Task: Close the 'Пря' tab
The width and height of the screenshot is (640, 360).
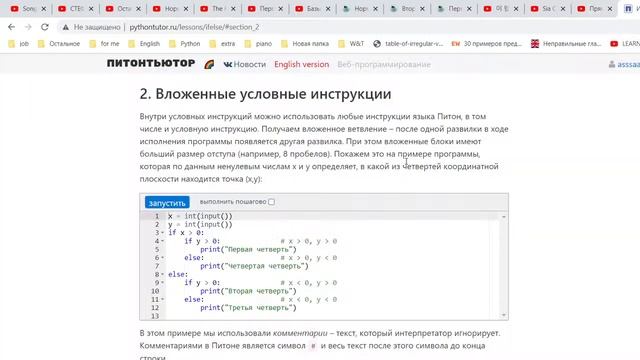Action: point(610,9)
